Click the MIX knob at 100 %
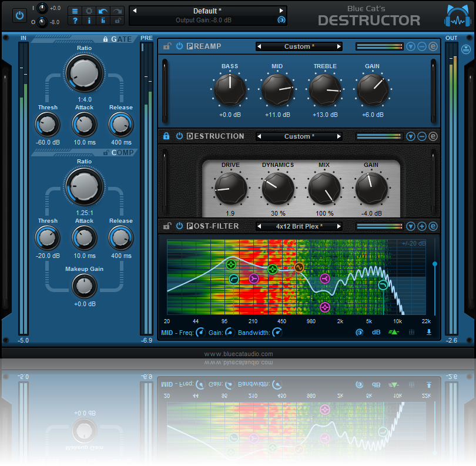Screen dimensions: 476x466 [x=324, y=188]
